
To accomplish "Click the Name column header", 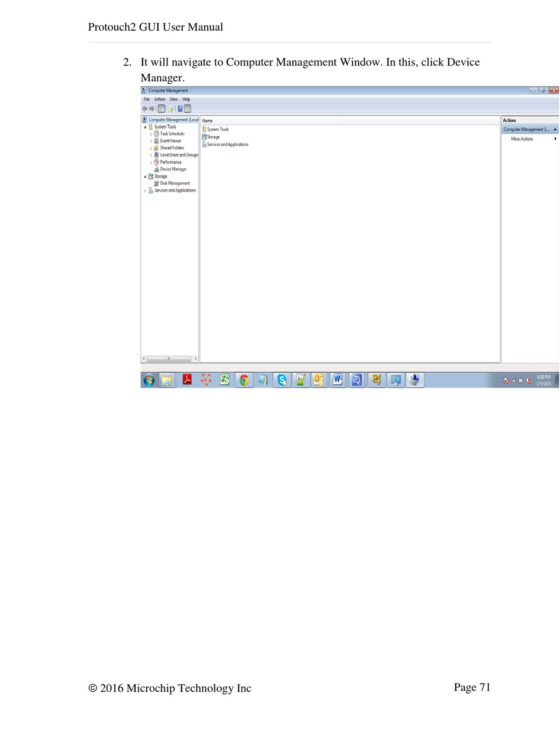I will (269, 120).
